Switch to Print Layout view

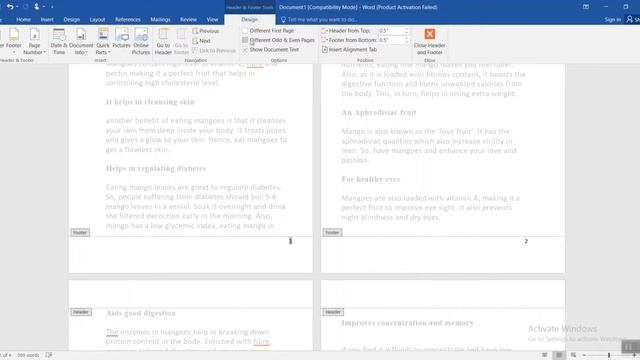[x=559, y=355]
